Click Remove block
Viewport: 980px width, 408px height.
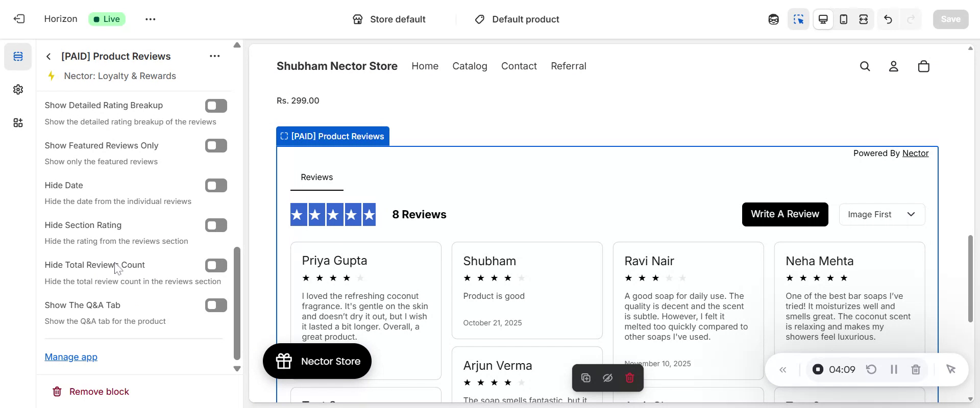91,392
